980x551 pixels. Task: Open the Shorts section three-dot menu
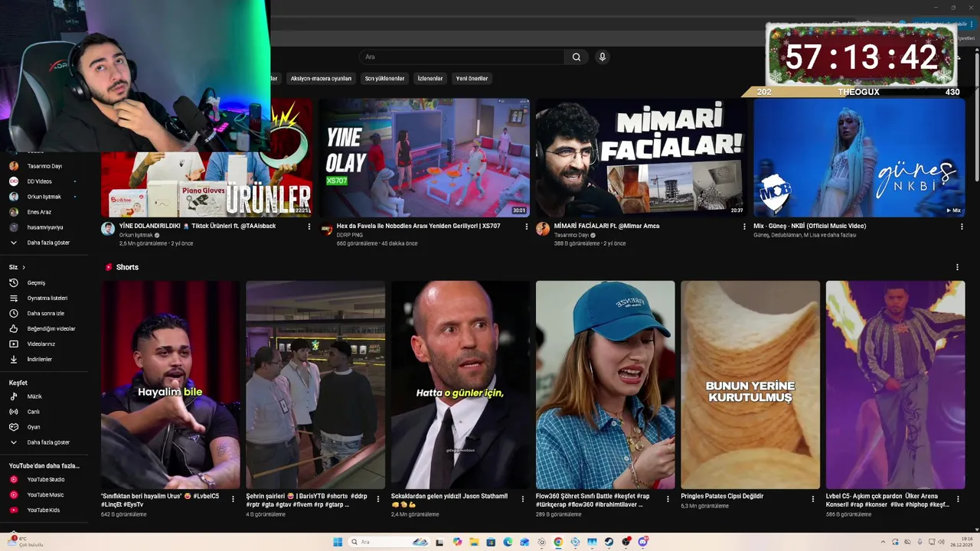pos(957,267)
